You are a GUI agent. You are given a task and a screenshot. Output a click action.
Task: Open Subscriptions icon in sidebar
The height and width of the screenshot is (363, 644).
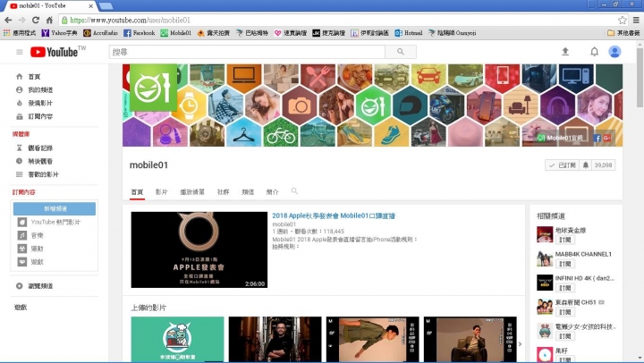20,116
